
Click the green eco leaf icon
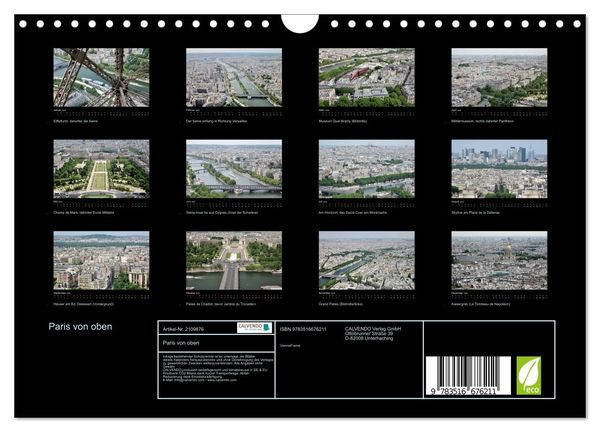click(x=529, y=375)
